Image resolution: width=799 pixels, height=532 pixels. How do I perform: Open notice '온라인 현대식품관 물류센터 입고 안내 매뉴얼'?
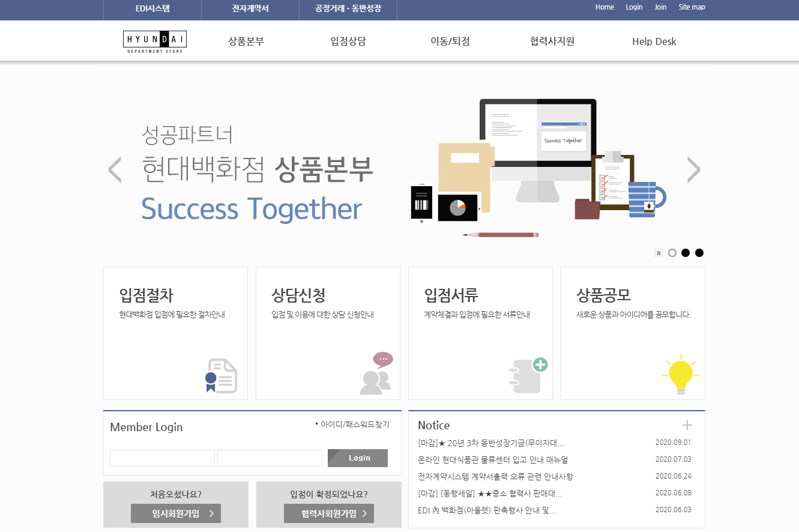click(493, 460)
